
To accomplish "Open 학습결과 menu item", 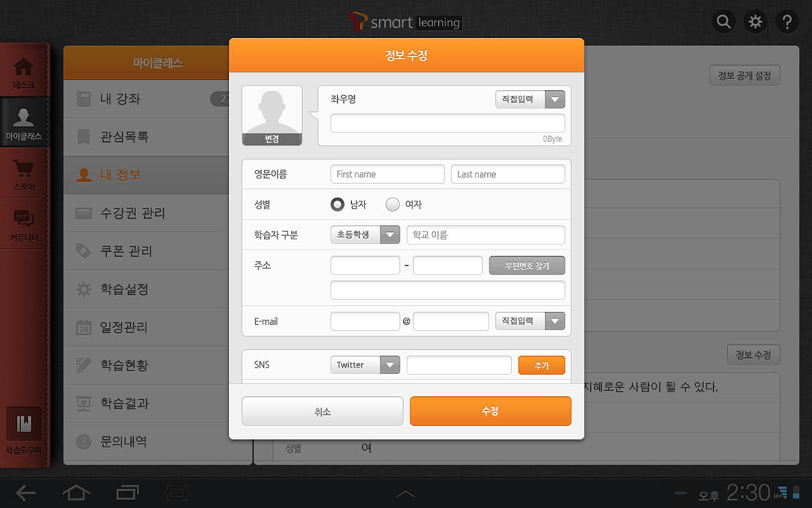I will pyautogui.click(x=147, y=403).
